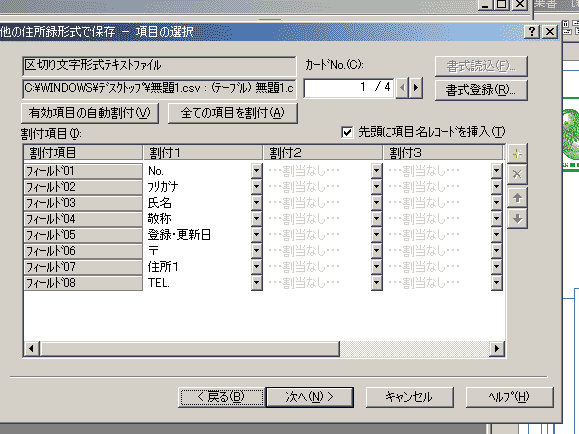Expand 割付1 dropdown showing 住所1
This screenshot has width=579, height=434.
pyautogui.click(x=256, y=267)
